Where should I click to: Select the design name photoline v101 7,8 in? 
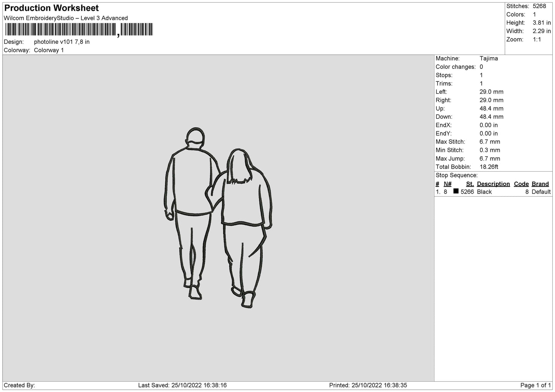pyautogui.click(x=62, y=42)
